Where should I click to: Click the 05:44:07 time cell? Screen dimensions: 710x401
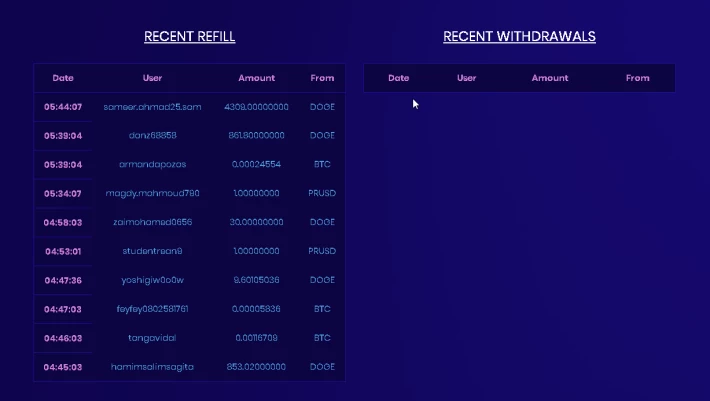pyautogui.click(x=63, y=107)
